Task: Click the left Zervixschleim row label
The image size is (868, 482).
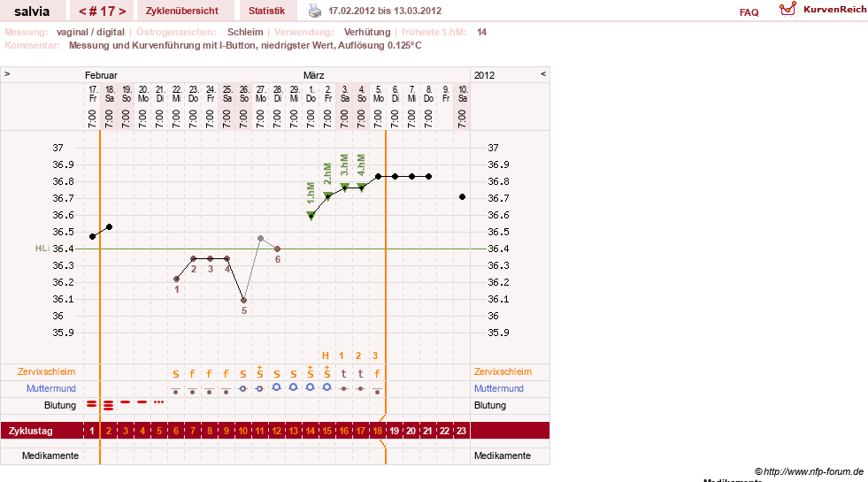Action: pos(47,371)
